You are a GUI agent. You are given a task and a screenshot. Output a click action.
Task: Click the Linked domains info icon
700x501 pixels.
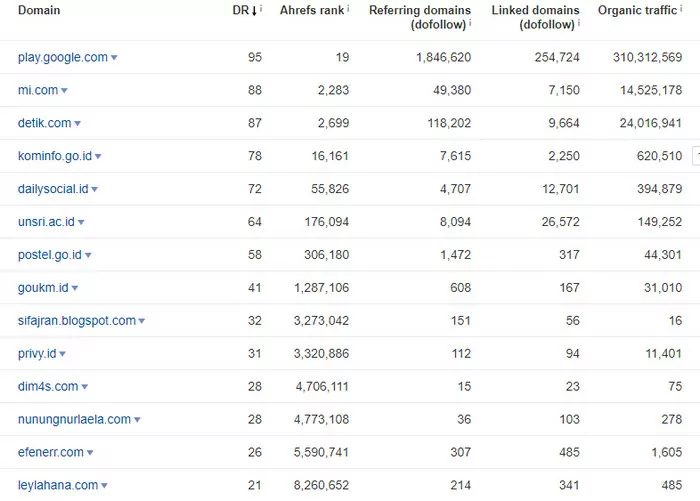[579, 22]
